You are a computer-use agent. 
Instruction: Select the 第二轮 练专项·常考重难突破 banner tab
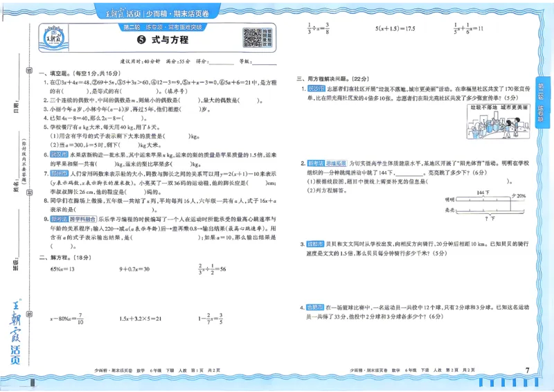tap(163, 27)
